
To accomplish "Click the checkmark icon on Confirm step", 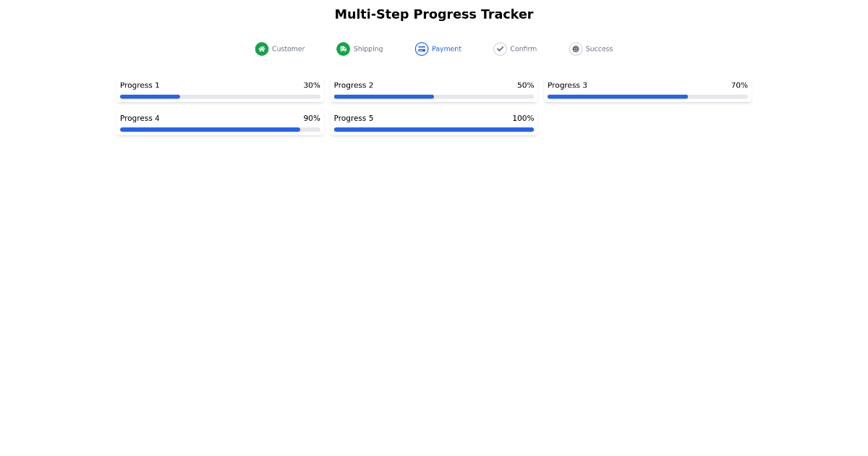I will click(500, 48).
